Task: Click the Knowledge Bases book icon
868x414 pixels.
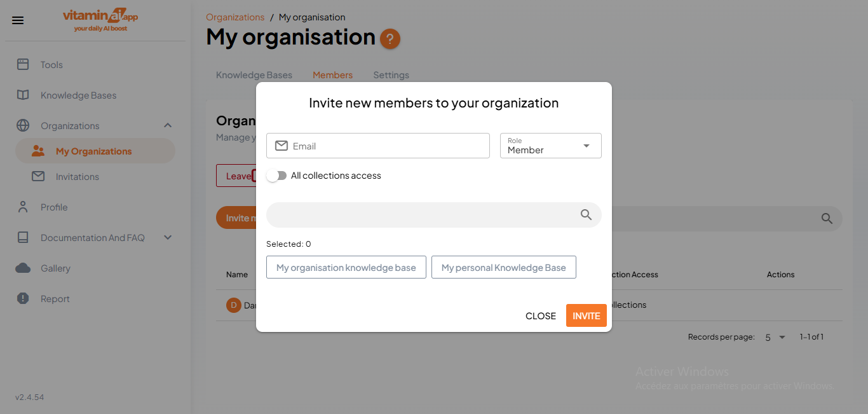Action: click(x=22, y=95)
